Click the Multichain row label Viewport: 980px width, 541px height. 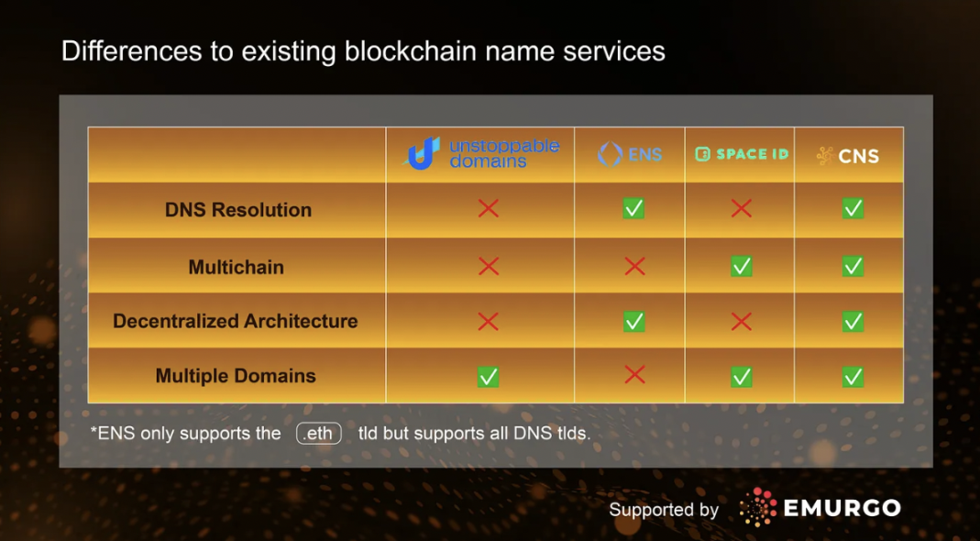point(237,268)
